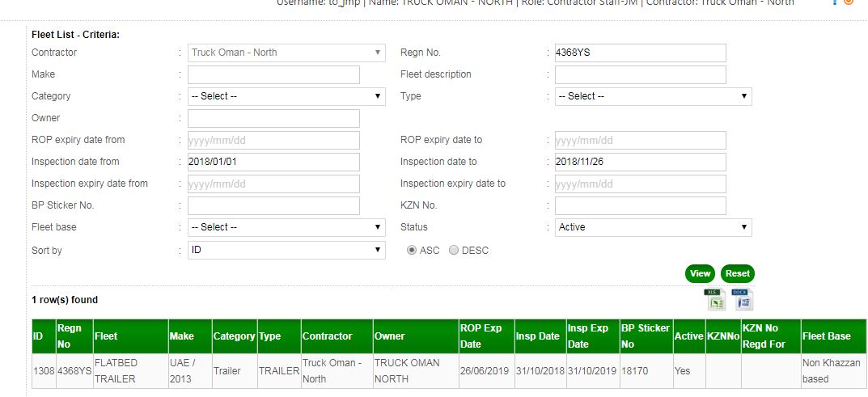Open the Type dropdown
The width and height of the screenshot is (868, 397).
[653, 96]
